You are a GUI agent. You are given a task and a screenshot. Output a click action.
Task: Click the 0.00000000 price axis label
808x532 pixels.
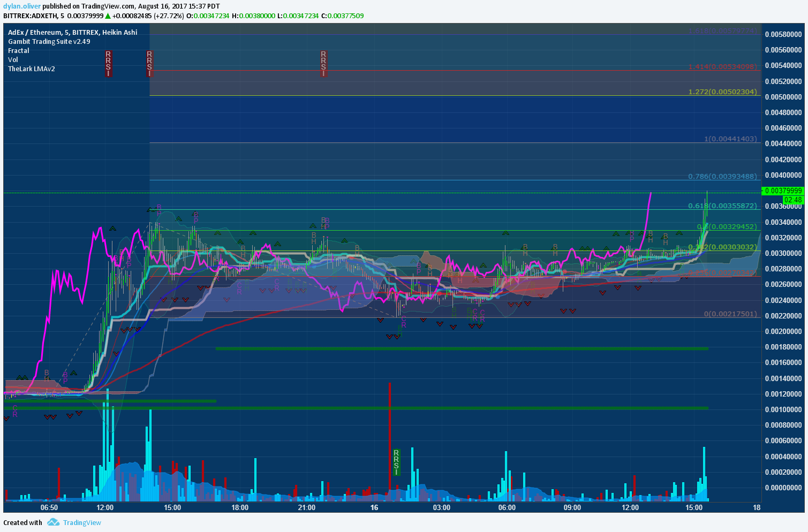pyautogui.click(x=783, y=488)
